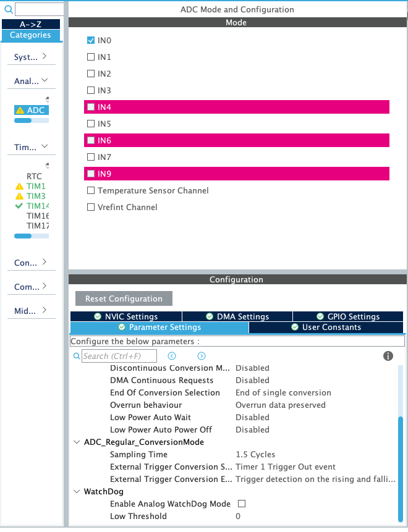Image resolution: width=408 pixels, height=532 pixels.
Task: Enable the IN2 channel checkbox
Action: tap(91, 74)
